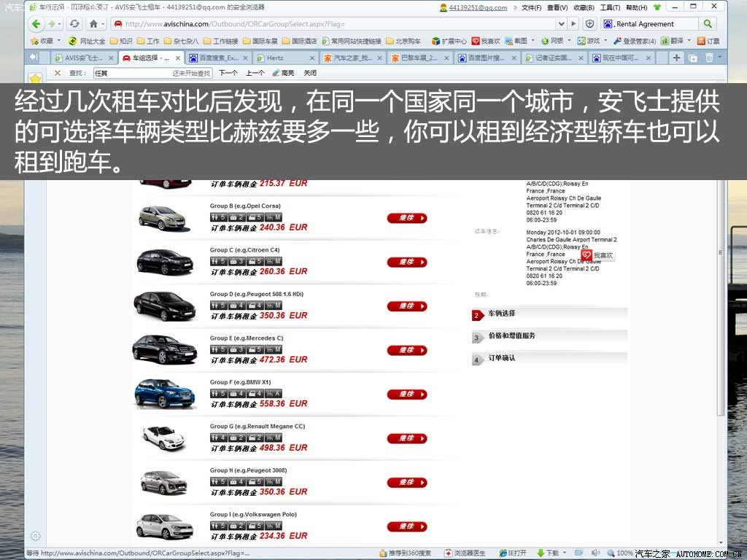Open 下载 downloads in the status bar

pos(548,553)
